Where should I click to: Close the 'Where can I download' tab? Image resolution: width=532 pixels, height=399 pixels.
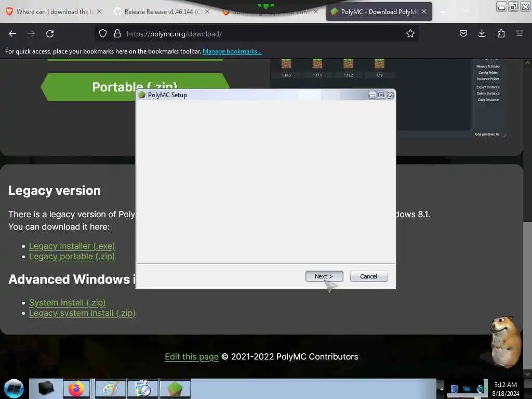(x=99, y=11)
